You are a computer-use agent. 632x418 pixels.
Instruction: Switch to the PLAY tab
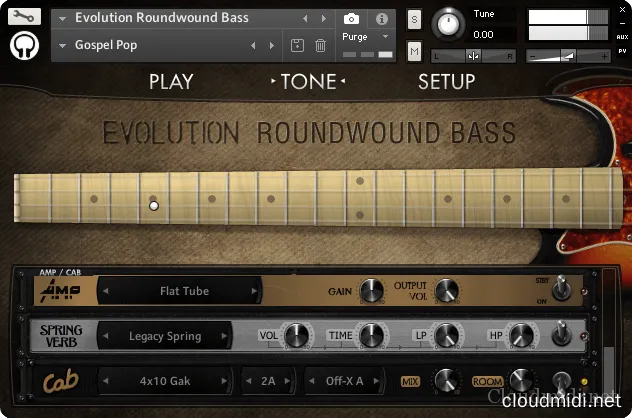(x=171, y=82)
